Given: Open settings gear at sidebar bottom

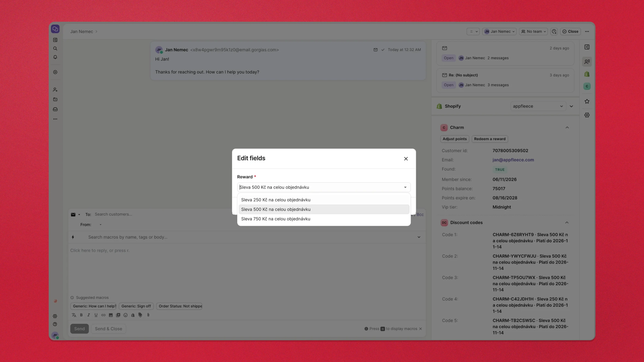Looking at the screenshot, I should [55, 316].
